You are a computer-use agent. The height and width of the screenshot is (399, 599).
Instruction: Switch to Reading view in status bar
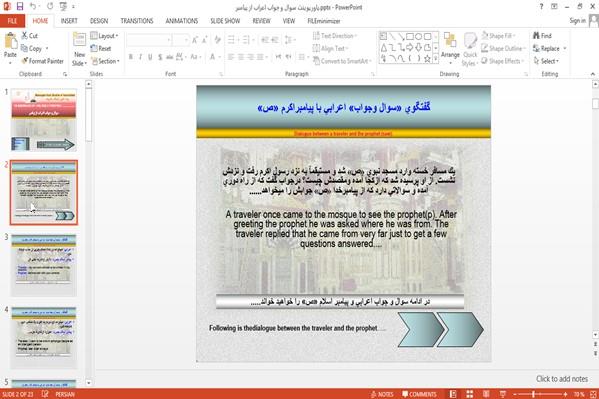[486, 394]
